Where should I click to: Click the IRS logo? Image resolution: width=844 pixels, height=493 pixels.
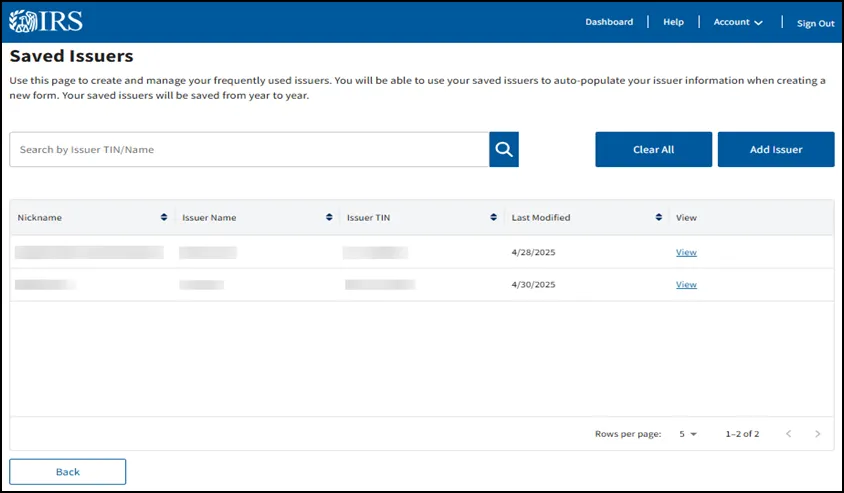[x=46, y=22]
